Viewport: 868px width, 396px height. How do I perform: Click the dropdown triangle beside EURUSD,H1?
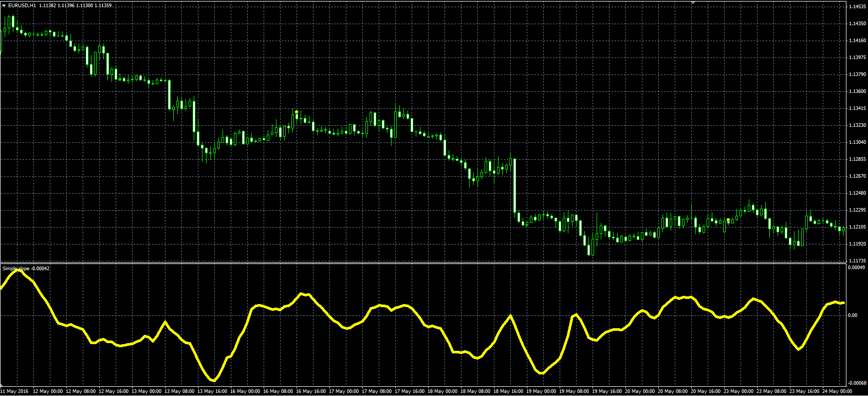(4, 5)
